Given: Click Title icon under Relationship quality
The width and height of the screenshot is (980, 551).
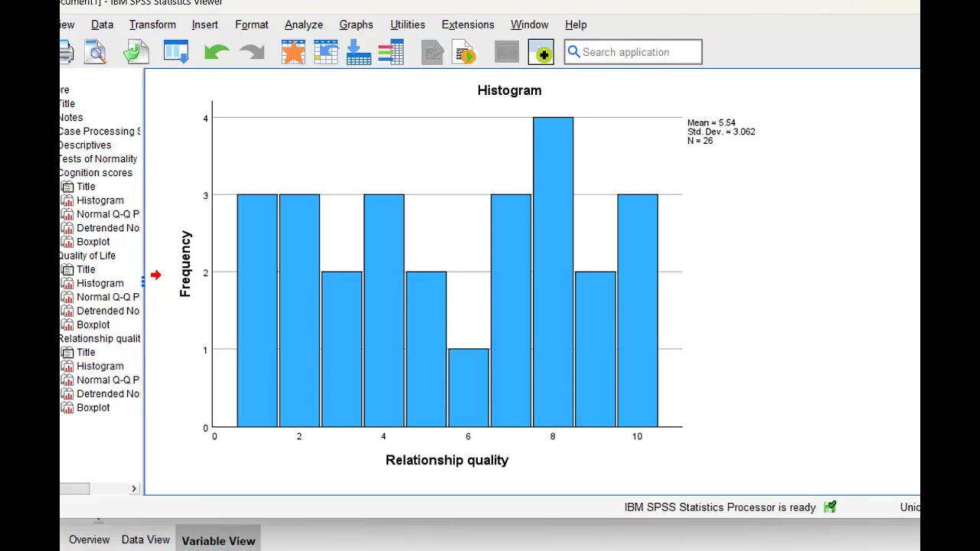Looking at the screenshot, I should [67, 352].
